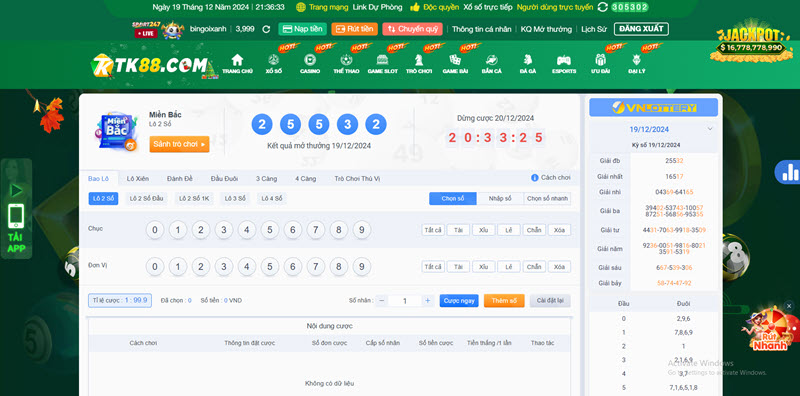Select number 6 in Đơn Vị row
The width and height of the screenshot is (800, 396).
(293, 266)
